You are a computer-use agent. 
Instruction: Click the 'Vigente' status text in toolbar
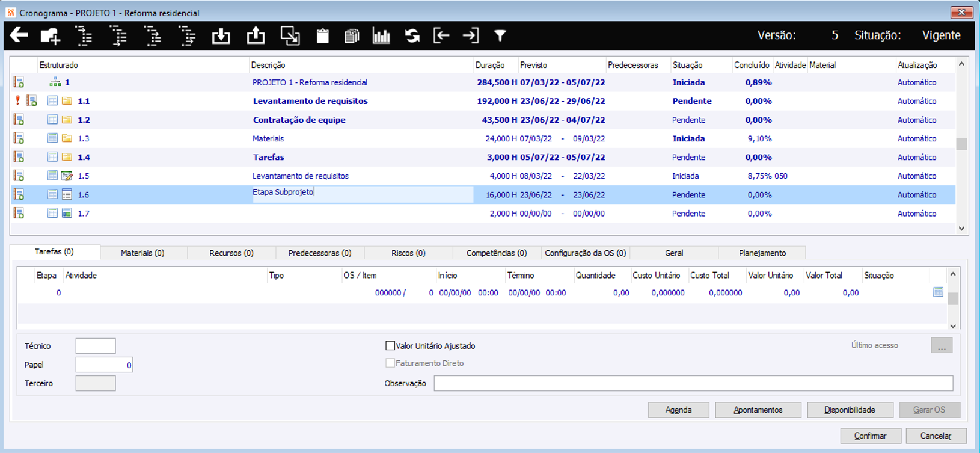point(942,35)
